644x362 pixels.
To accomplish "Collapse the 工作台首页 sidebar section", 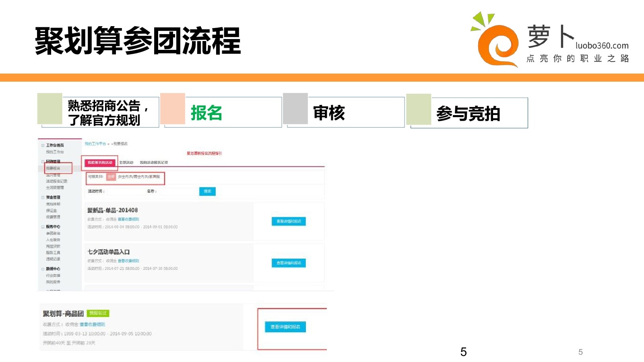I will tap(43, 146).
